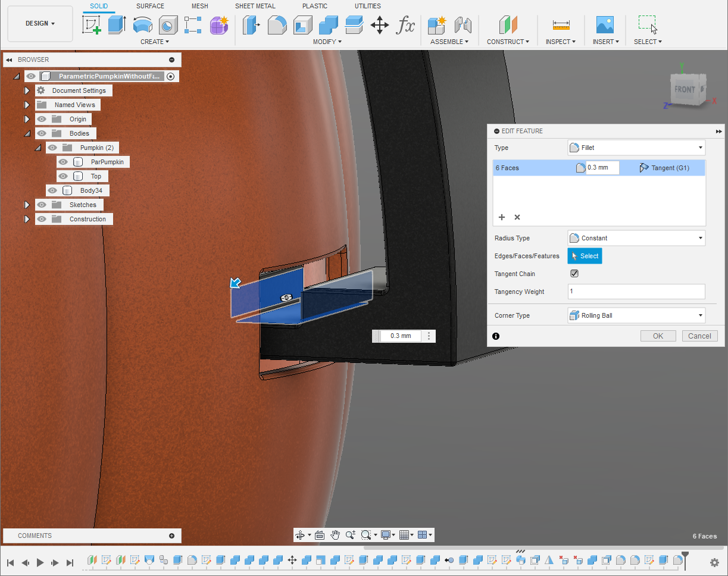Toggle visibility of ParPumpkin body
728x576 pixels.
tap(63, 162)
